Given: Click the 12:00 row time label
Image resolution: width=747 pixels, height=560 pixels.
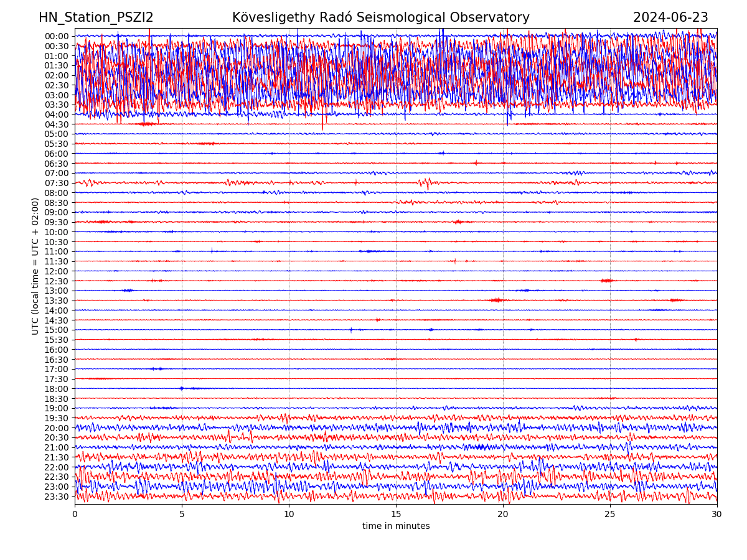Looking at the screenshot, I should click(57, 271).
